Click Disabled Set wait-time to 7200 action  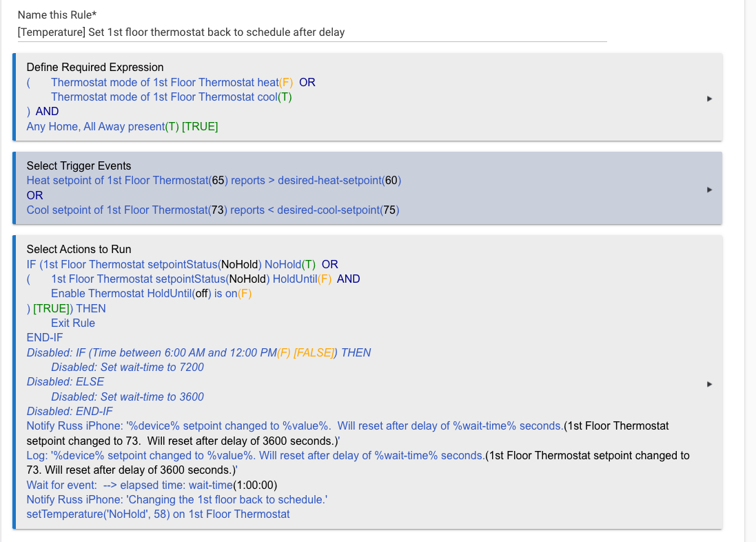point(127,367)
